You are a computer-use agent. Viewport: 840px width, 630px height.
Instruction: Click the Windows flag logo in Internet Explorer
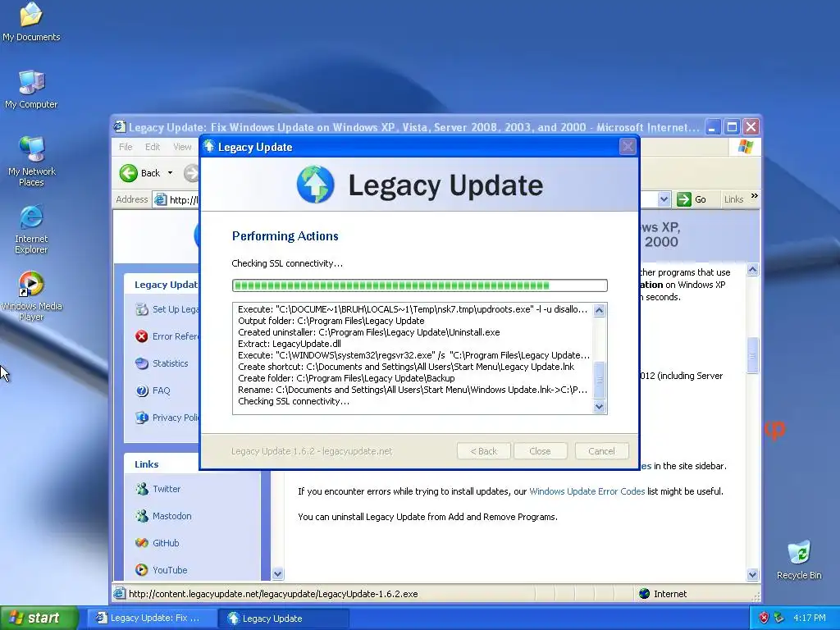745,146
